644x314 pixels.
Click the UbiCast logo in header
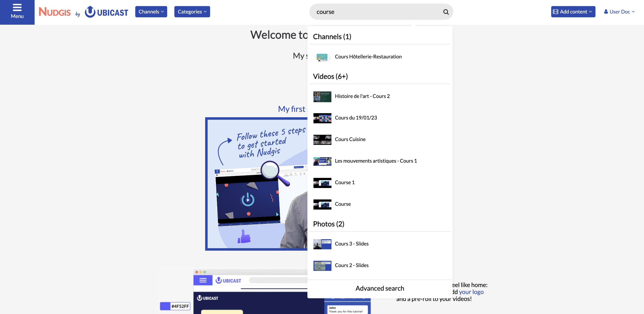(107, 12)
